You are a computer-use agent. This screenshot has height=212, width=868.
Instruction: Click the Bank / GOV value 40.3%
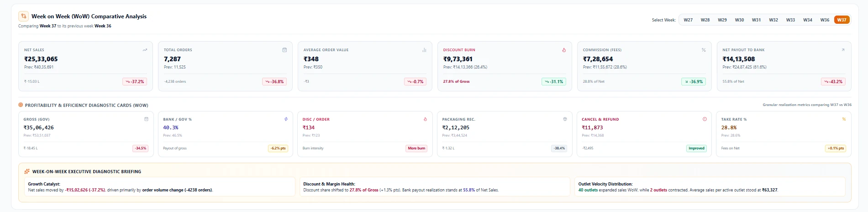(x=171, y=127)
